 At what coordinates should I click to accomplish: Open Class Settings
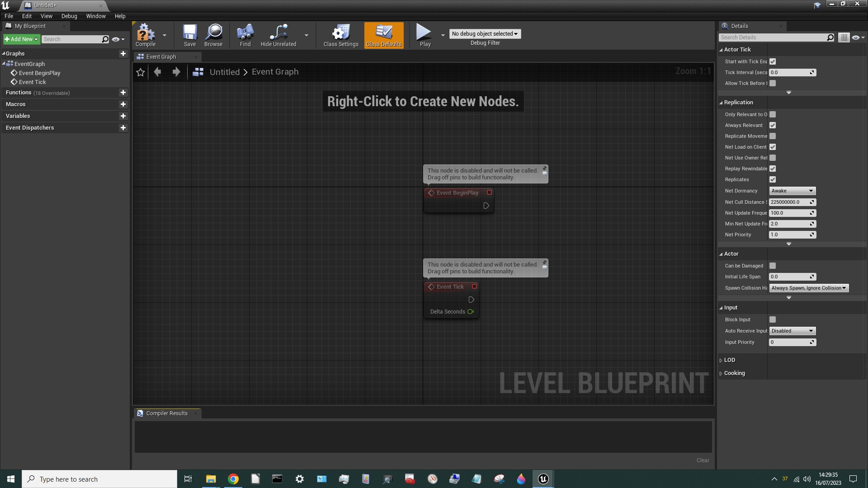pyautogui.click(x=341, y=35)
